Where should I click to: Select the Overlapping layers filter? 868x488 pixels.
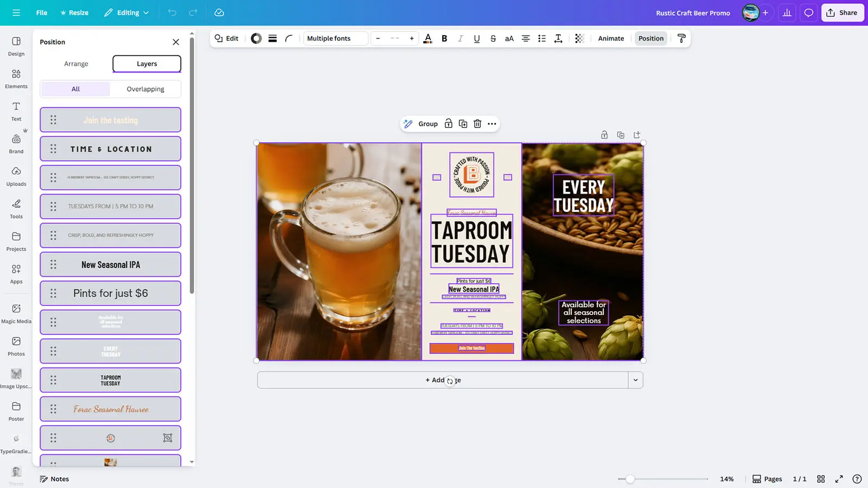[x=145, y=89]
